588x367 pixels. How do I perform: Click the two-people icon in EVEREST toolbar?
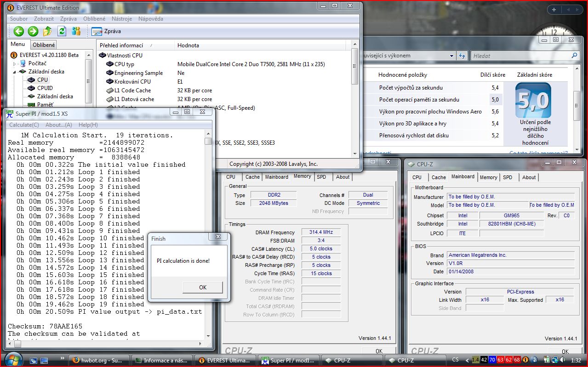click(76, 31)
